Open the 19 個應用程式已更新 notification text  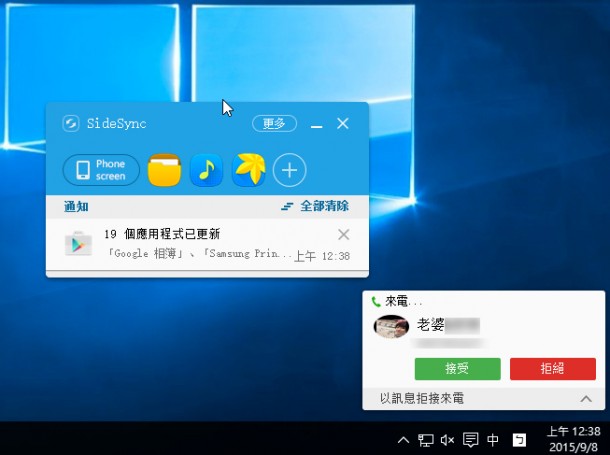162,234
